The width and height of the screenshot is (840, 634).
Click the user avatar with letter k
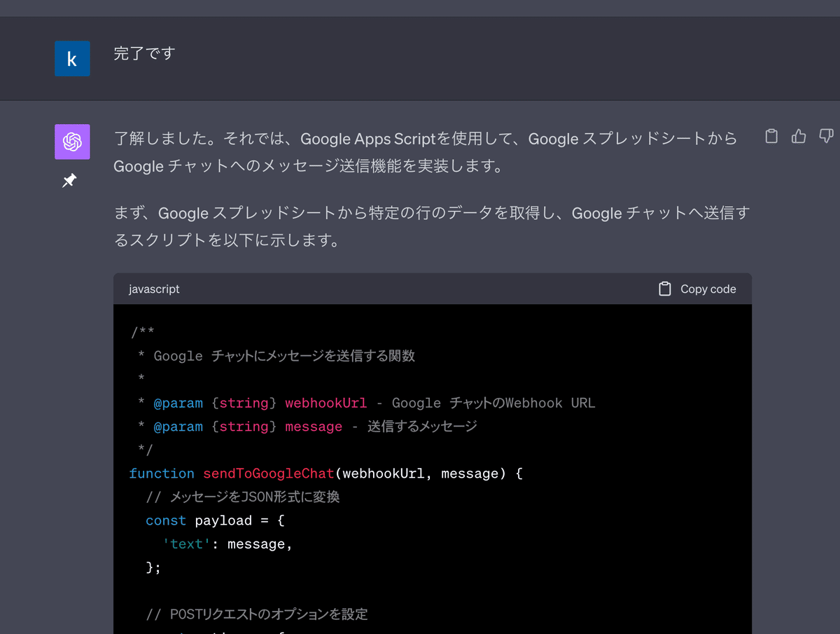click(72, 58)
